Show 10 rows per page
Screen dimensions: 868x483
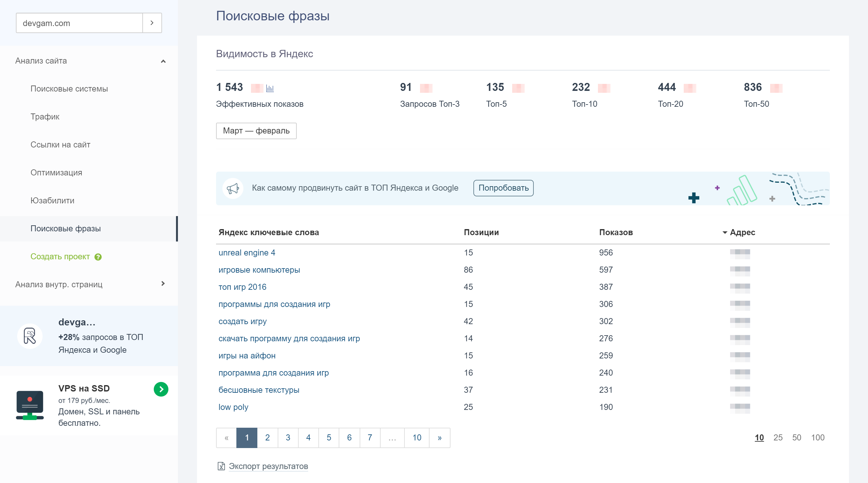pyautogui.click(x=759, y=438)
